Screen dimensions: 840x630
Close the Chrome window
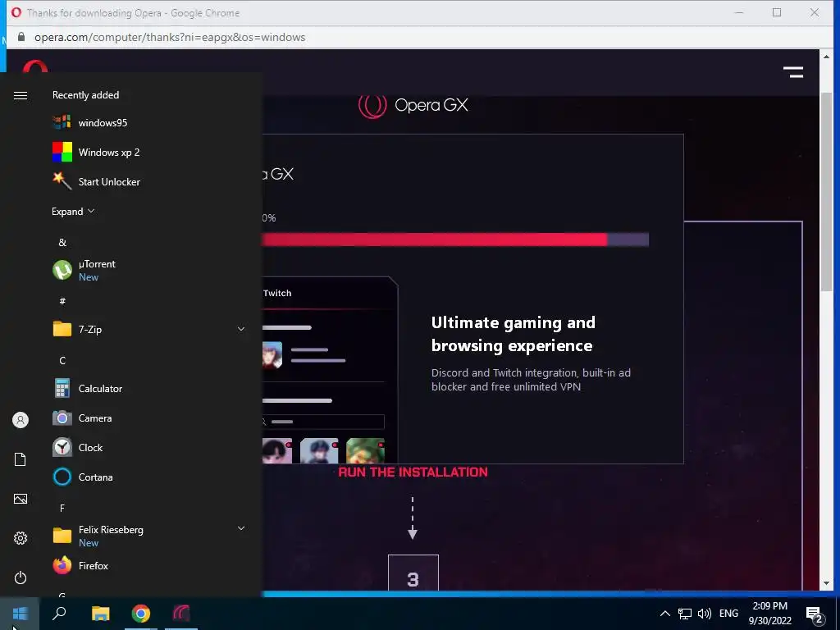point(815,12)
